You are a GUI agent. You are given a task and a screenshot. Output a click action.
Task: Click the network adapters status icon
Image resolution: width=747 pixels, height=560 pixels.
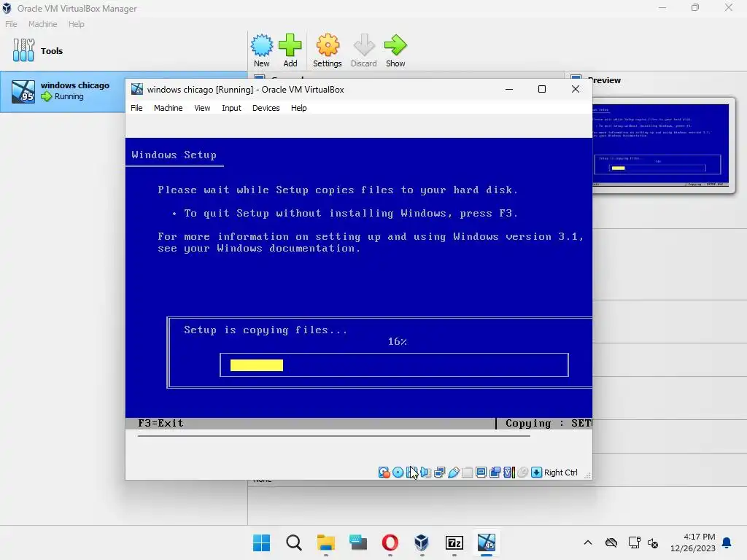[x=439, y=472]
